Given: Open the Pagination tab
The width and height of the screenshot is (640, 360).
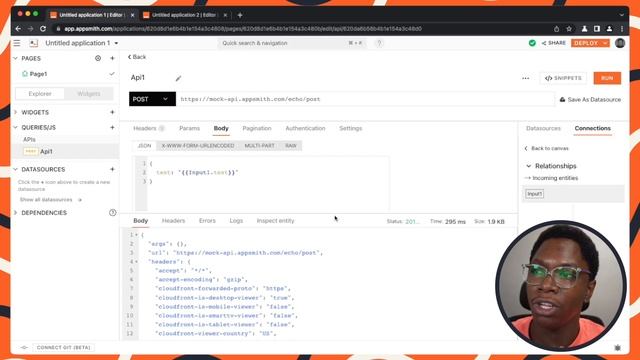Looking at the screenshot, I should (x=257, y=128).
